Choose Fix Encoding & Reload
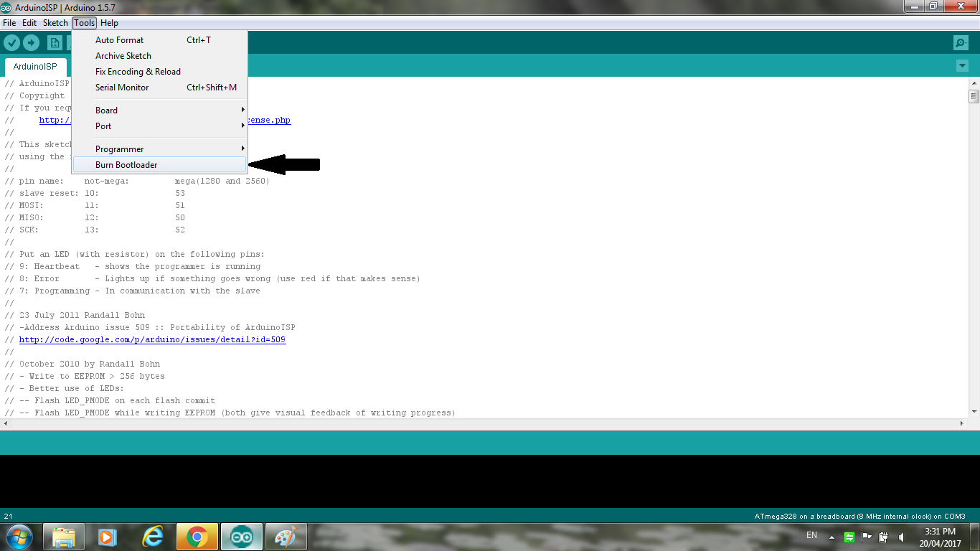Screen dimensions: 980x551 point(159,72)
